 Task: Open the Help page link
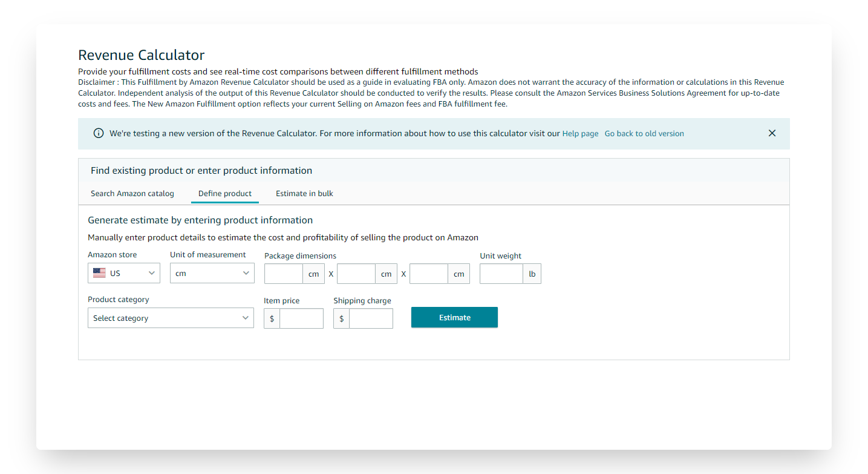(x=580, y=133)
